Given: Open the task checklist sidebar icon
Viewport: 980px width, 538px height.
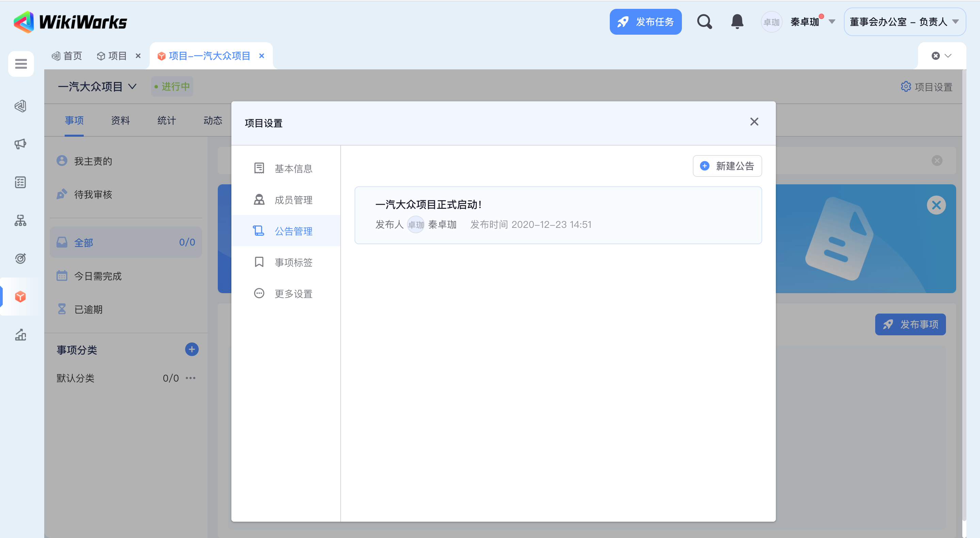Looking at the screenshot, I should pos(20,182).
